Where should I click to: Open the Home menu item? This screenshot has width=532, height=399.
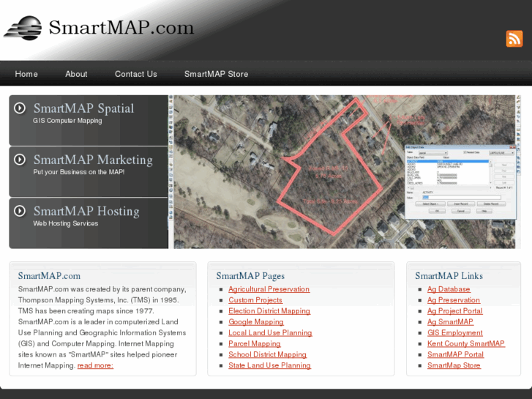(x=26, y=74)
